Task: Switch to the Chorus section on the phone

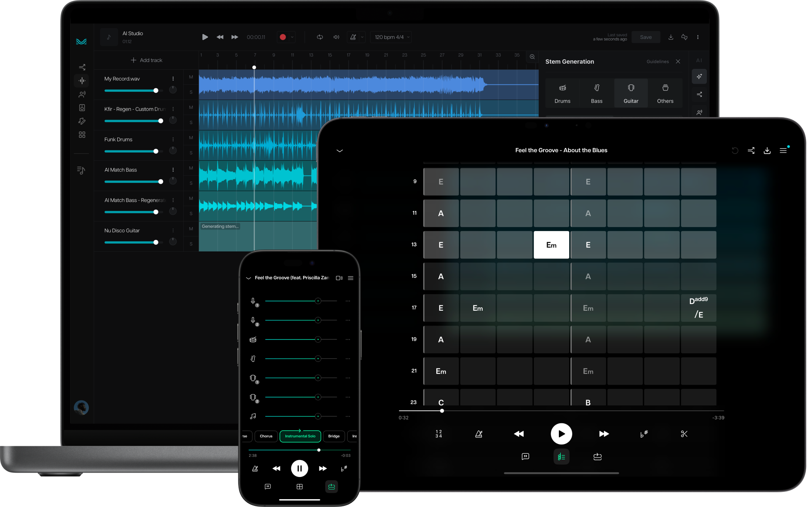Action: click(266, 436)
